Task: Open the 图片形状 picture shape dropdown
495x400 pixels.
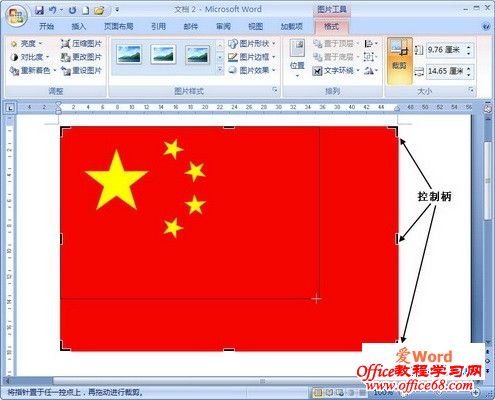Action: pos(252,44)
